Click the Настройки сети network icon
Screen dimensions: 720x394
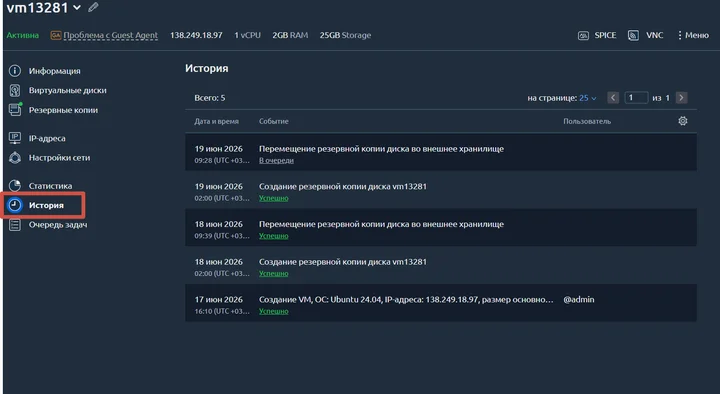coord(15,158)
